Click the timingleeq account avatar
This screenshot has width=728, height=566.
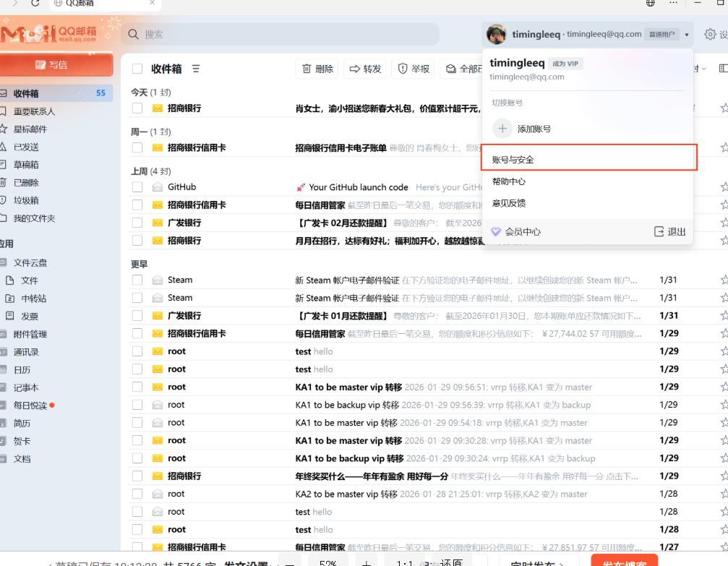click(x=497, y=35)
